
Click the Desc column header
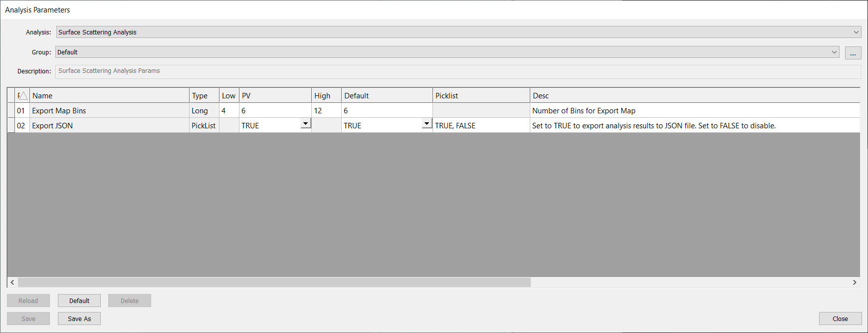click(693, 96)
